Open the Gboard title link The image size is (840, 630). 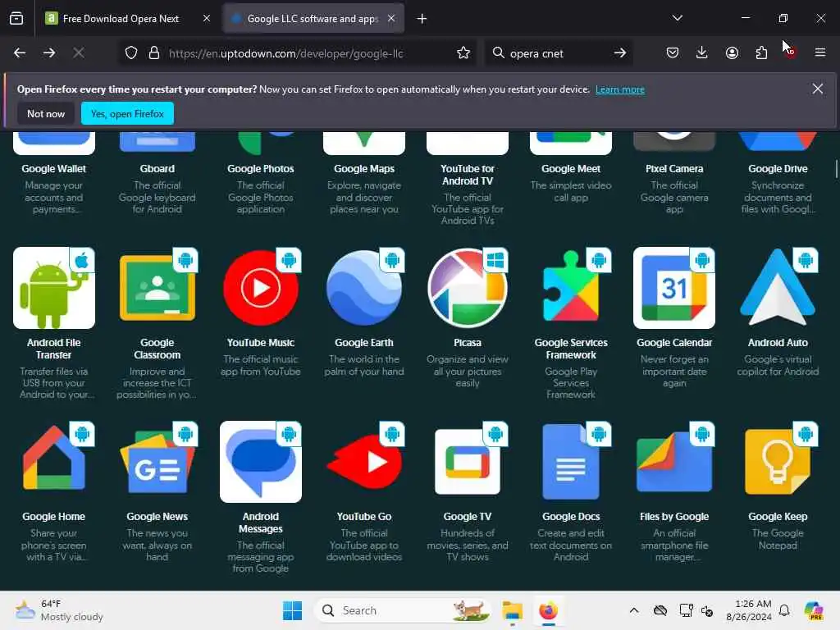[x=157, y=169]
